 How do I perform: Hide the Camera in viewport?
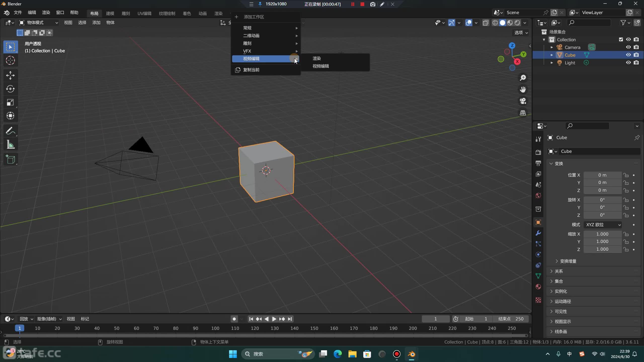coord(628,47)
